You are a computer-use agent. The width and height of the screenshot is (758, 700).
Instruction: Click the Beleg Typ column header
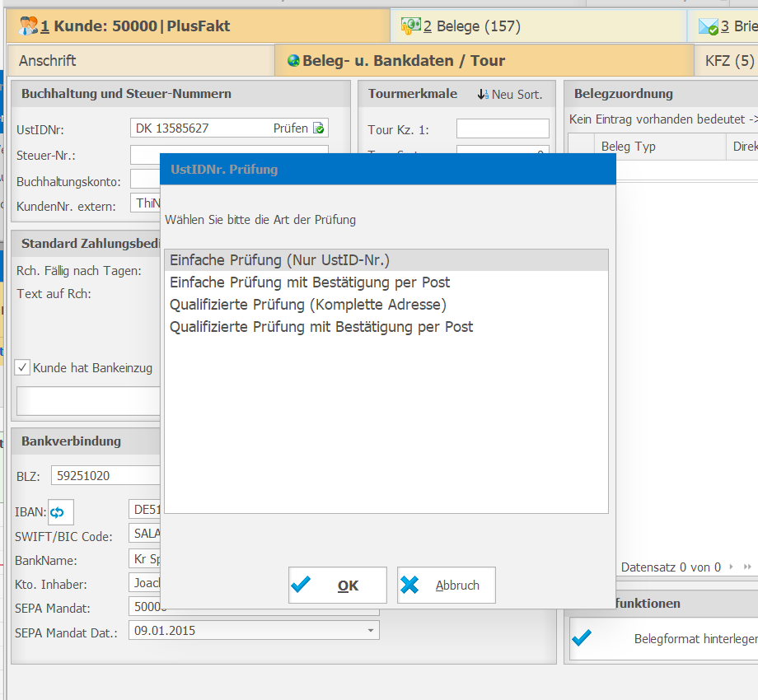coord(660,147)
